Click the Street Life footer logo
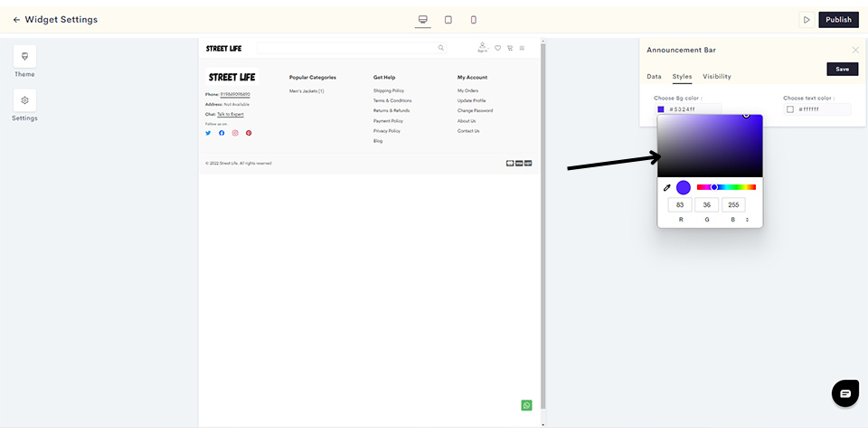Viewport: 868px width, 434px height. pos(232,77)
